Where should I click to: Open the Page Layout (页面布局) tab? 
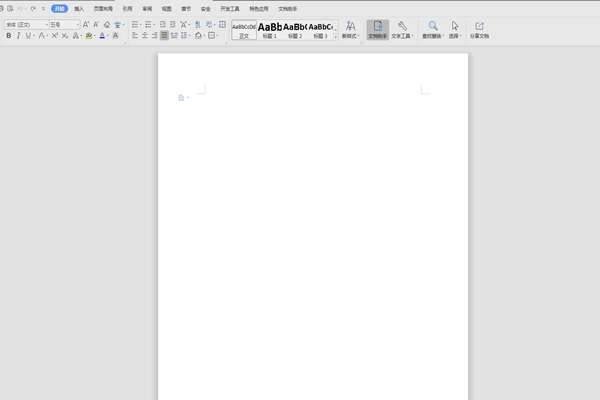pos(103,8)
